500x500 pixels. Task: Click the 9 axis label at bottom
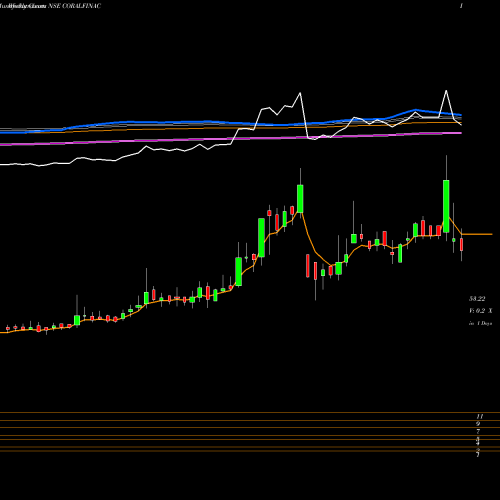click(x=478, y=424)
